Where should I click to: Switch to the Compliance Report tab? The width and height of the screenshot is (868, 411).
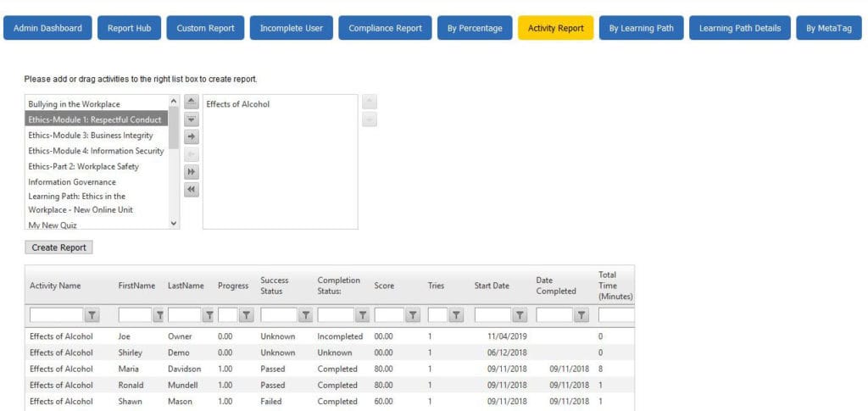click(x=385, y=28)
